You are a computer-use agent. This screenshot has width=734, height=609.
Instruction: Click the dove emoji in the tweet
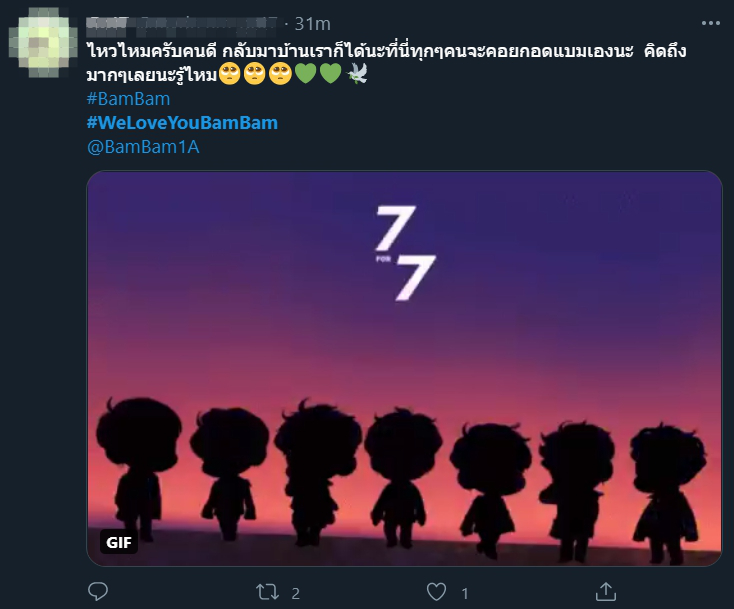(357, 75)
